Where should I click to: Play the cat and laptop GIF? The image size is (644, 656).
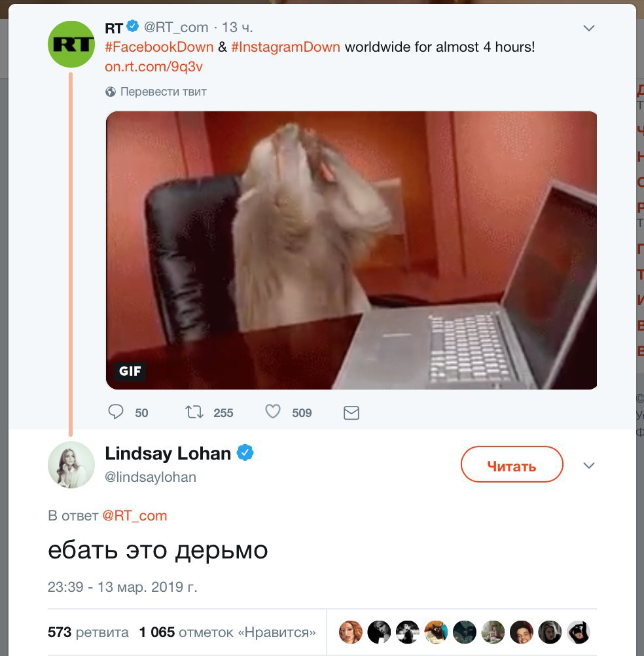(x=351, y=250)
